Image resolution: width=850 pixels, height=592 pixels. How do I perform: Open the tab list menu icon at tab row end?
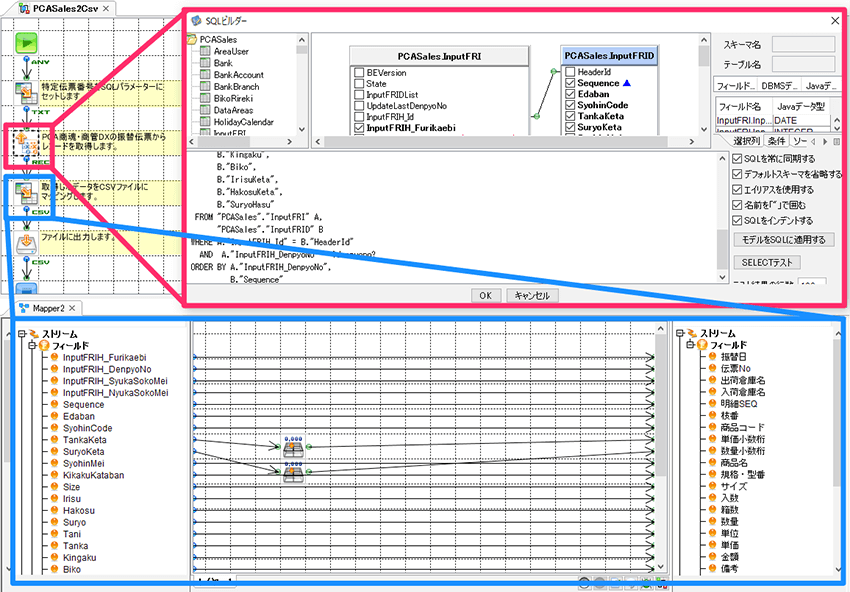click(838, 141)
